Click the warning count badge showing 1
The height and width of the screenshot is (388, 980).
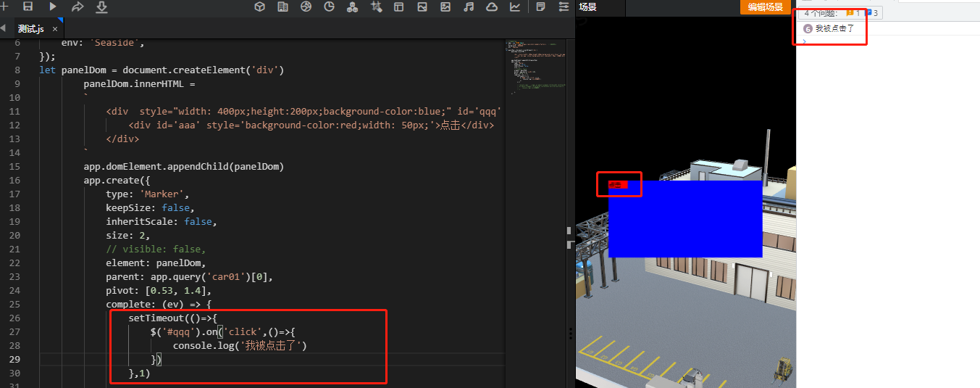(854, 13)
